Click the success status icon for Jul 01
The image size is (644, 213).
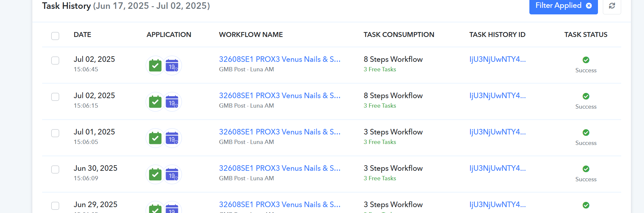click(586, 133)
